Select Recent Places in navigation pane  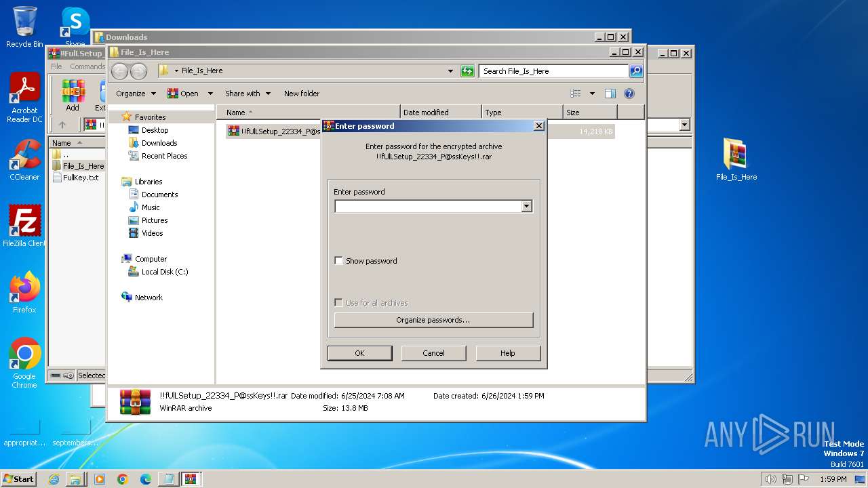pyautogui.click(x=164, y=156)
